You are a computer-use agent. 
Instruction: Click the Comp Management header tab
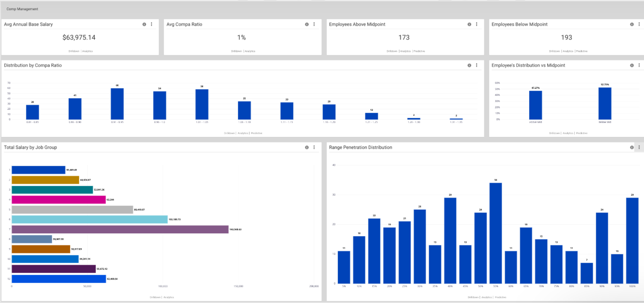[x=24, y=9]
